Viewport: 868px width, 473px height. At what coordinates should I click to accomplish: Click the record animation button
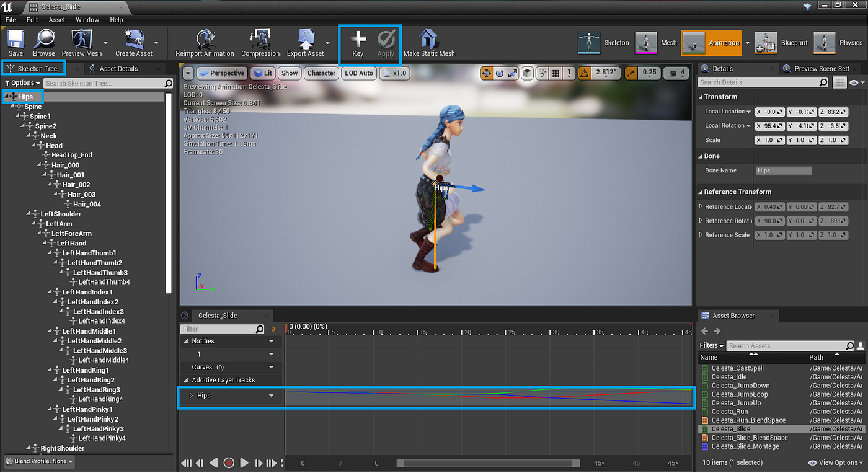229,463
